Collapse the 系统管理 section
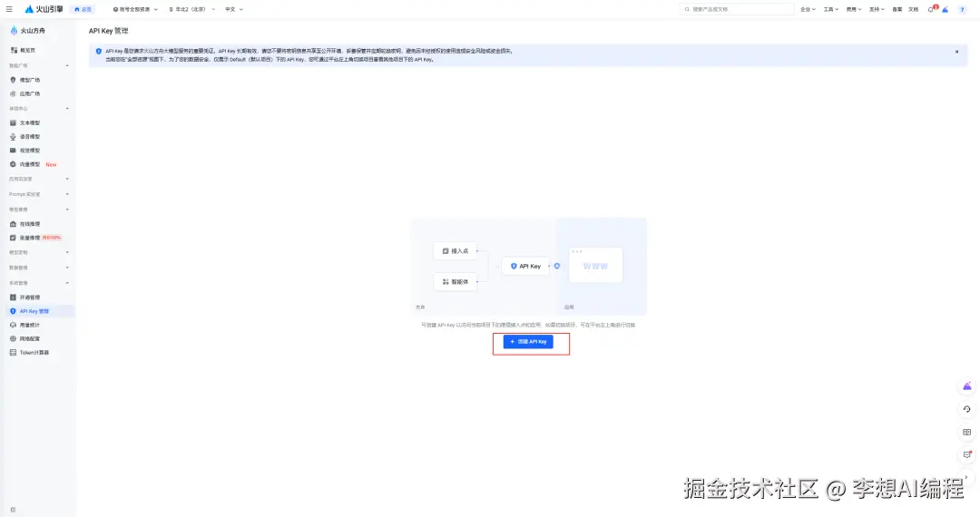The image size is (980, 517). point(39,283)
